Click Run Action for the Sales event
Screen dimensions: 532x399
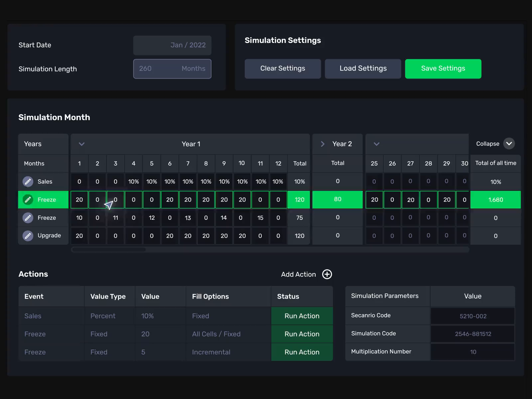click(x=302, y=316)
